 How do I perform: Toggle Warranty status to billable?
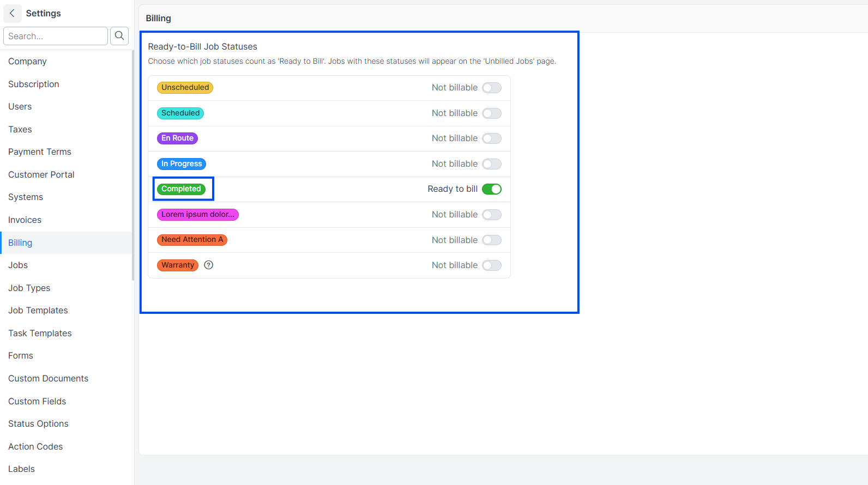492,265
